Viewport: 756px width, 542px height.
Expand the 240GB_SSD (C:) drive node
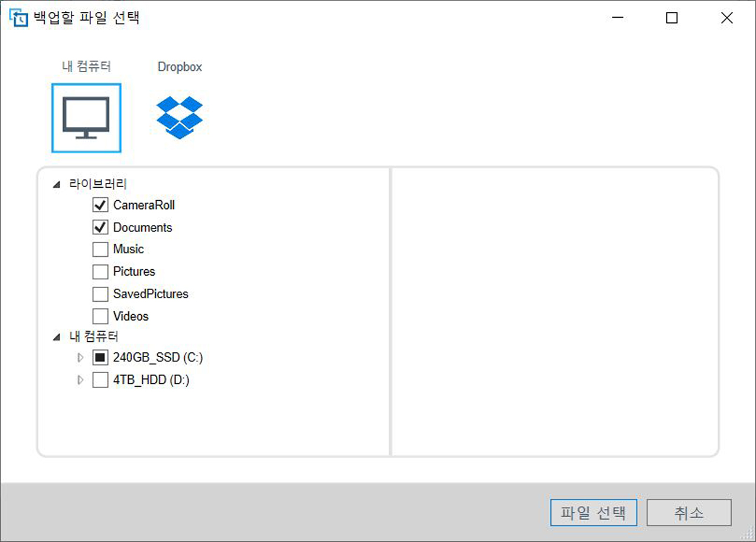80,357
